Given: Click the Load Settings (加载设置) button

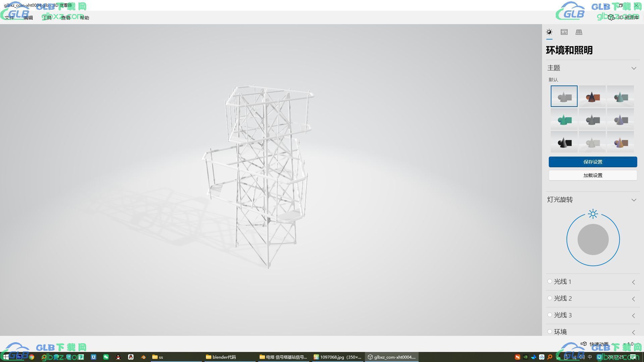Looking at the screenshot, I should (593, 175).
